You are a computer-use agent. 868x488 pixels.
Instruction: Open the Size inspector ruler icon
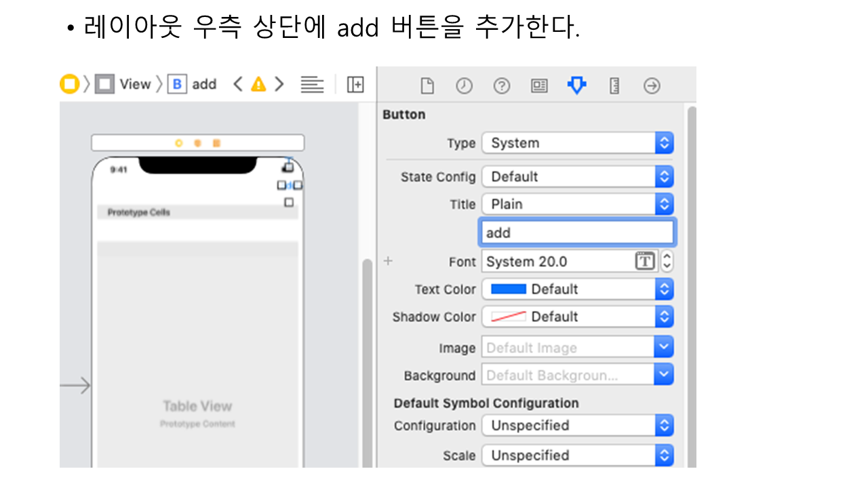point(614,86)
